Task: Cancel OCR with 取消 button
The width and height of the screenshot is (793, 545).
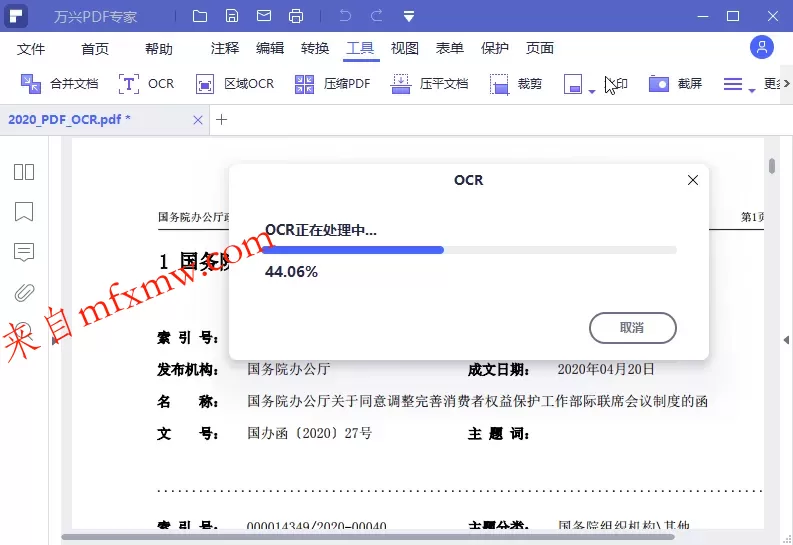Action: pos(633,328)
